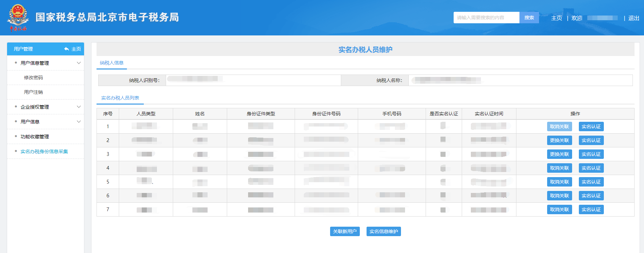This screenshot has width=644, height=253.
Task: Click the 手机号码 column header
Action: click(392, 114)
